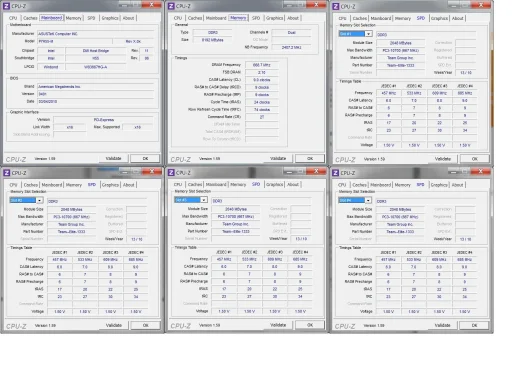Click the CPU-Z logo icon in the Memory window title bar

(171, 6)
